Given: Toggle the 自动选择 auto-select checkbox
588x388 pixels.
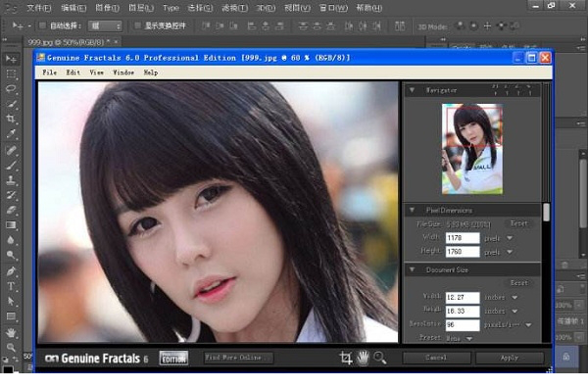Looking at the screenshot, I should (x=42, y=25).
